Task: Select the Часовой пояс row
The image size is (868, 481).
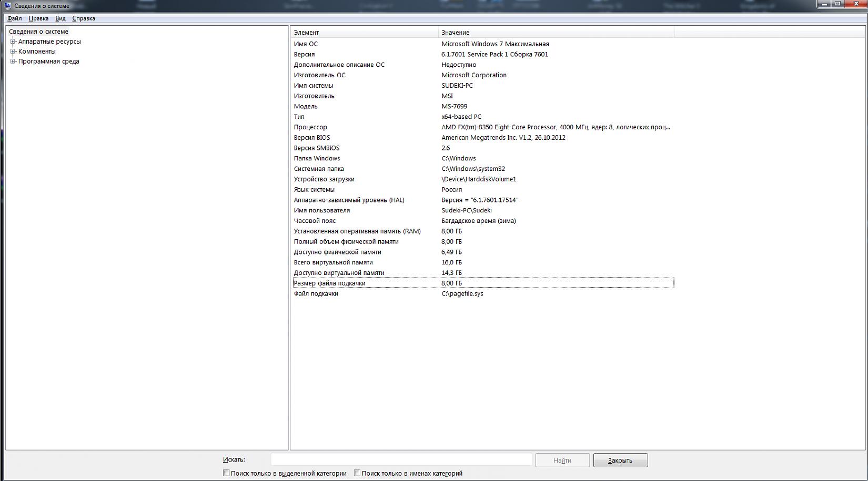Action: [483, 221]
